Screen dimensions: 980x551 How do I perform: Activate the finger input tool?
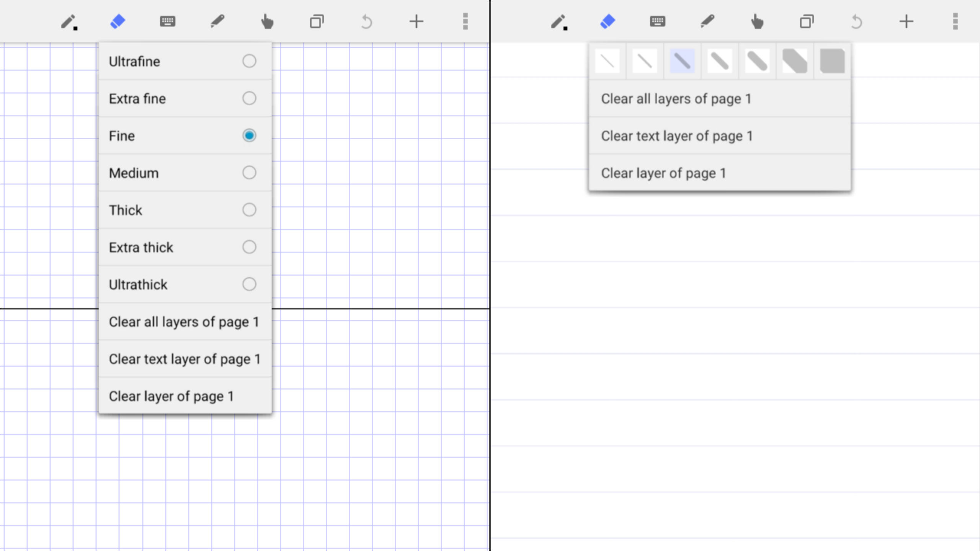[267, 22]
